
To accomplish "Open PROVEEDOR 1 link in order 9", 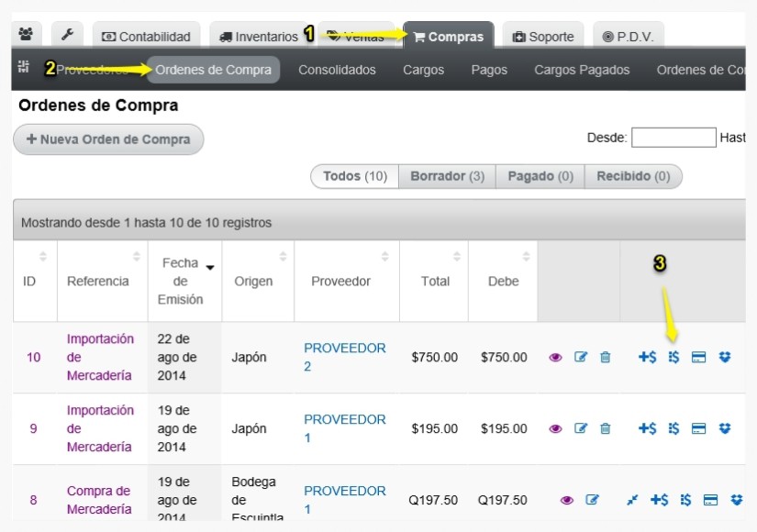I will 345,428.
